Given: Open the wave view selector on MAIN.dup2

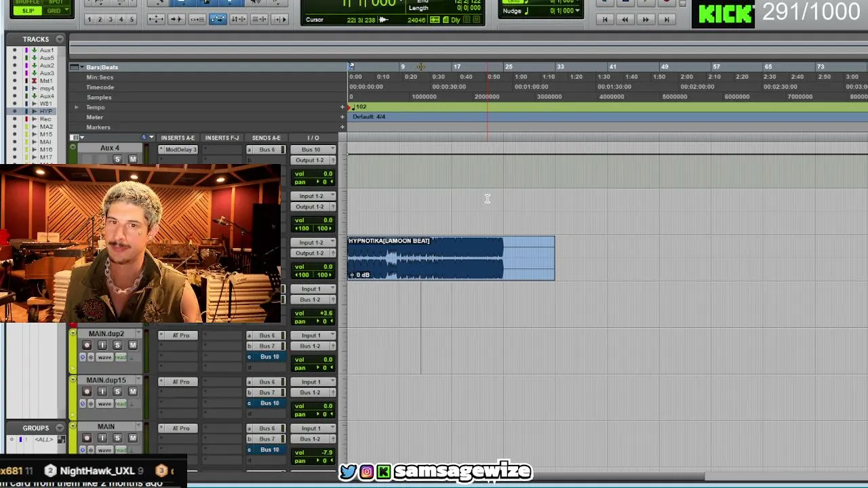Looking at the screenshot, I should coord(104,357).
